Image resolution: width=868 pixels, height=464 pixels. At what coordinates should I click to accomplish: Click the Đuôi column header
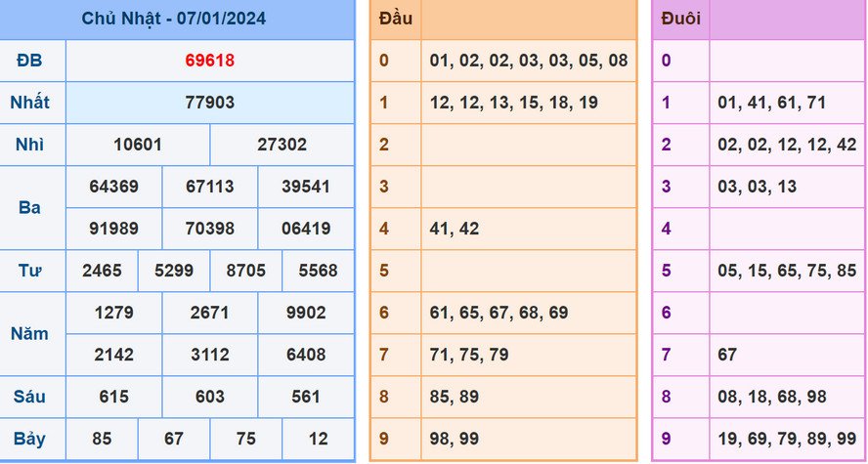[680, 19]
